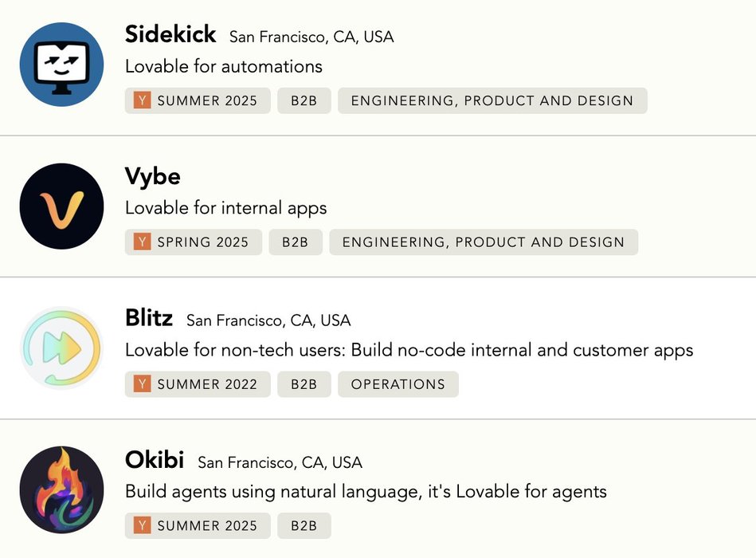Click the Operations tag on Blitz
Screen dimensions: 756x558
click(x=398, y=384)
